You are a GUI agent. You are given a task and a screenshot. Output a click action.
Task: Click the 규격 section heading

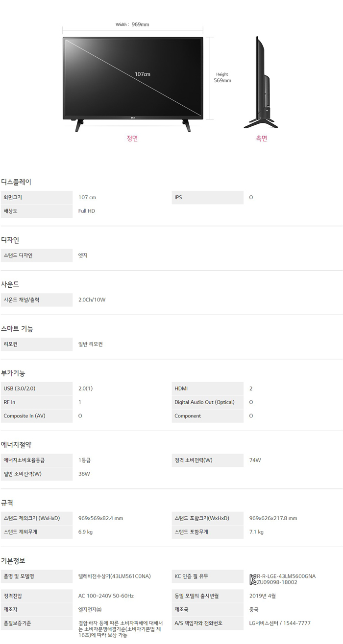[x=7, y=503]
